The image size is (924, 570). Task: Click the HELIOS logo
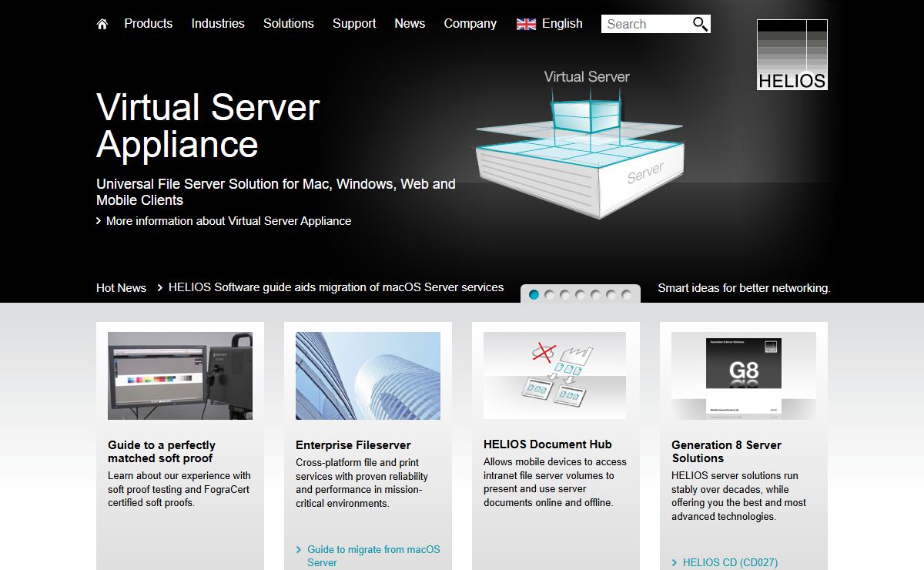point(792,55)
